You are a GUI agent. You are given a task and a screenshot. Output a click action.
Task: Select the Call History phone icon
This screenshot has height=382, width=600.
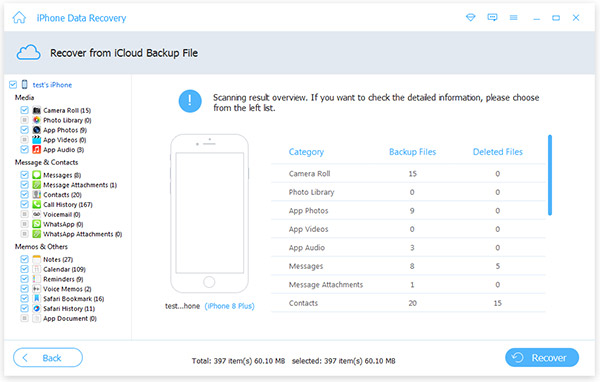pyautogui.click(x=36, y=204)
